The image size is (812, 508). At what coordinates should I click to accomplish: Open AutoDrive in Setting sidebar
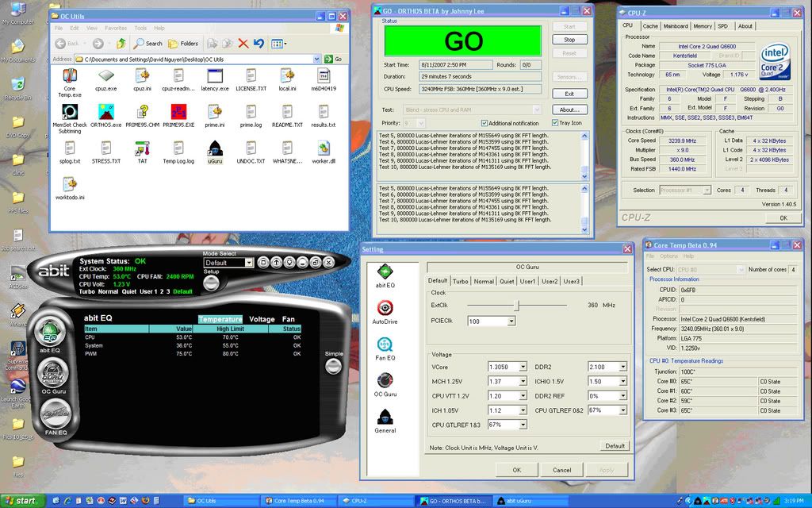click(385, 312)
